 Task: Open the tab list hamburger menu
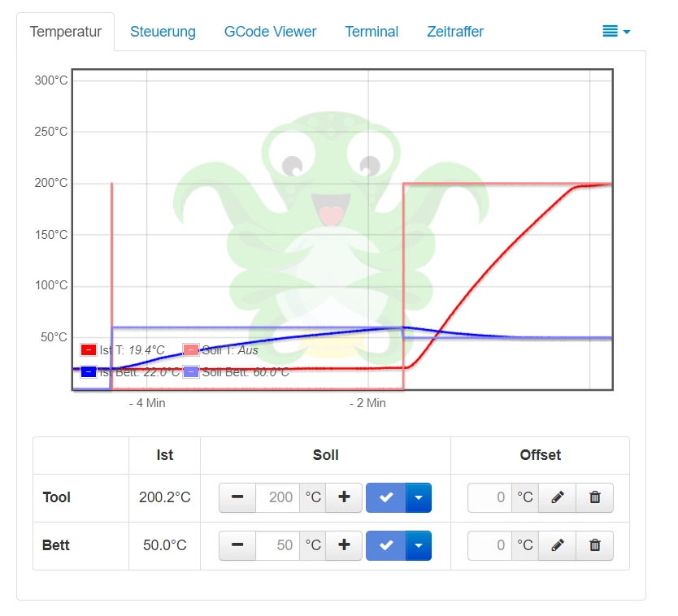tap(616, 31)
